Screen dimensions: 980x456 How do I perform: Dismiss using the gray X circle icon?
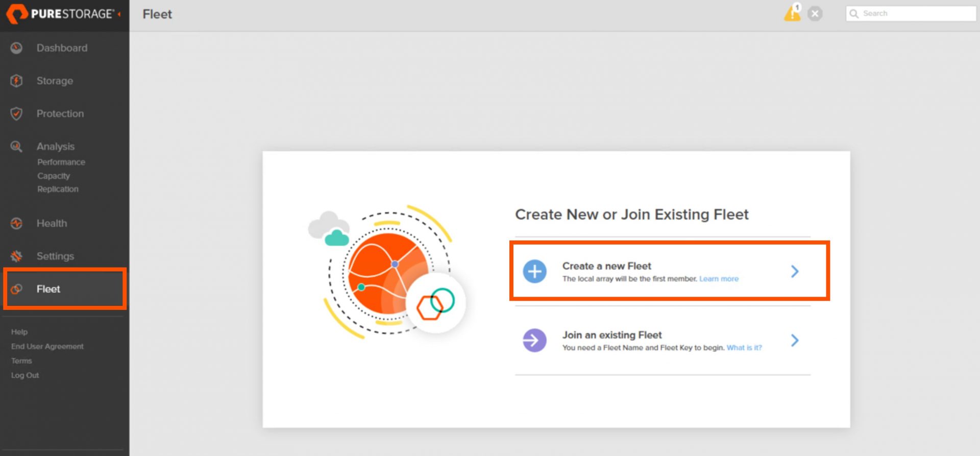click(815, 14)
